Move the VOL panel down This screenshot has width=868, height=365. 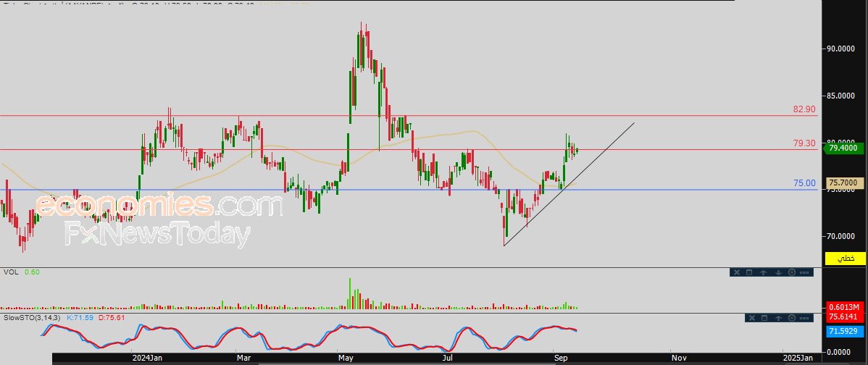coord(777,272)
